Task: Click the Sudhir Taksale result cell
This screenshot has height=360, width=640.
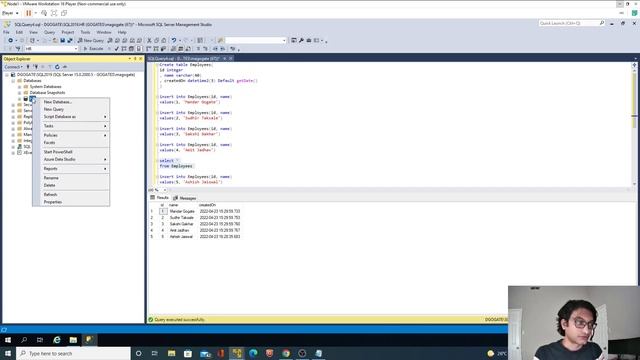Action: point(182,218)
